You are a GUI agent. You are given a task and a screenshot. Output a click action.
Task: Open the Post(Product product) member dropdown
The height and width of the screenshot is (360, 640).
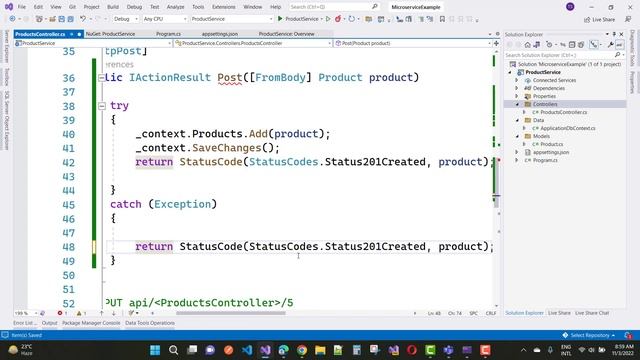pyautogui.click(x=412, y=43)
